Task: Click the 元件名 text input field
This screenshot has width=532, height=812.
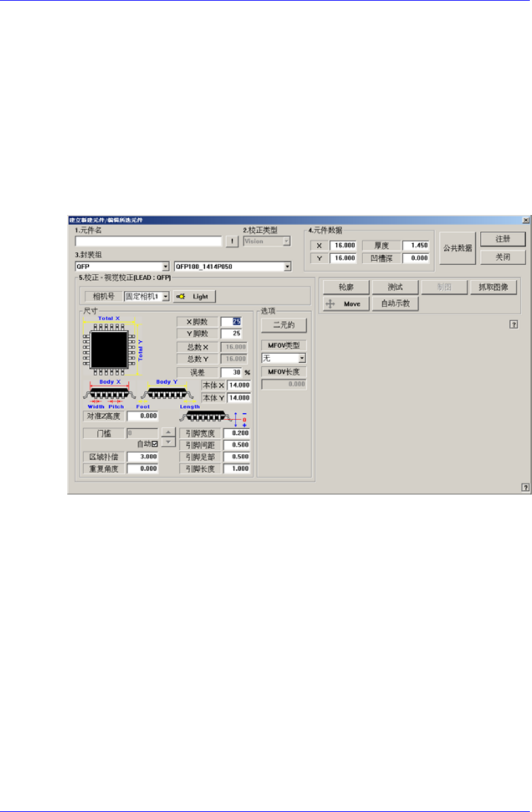Action: (x=149, y=241)
